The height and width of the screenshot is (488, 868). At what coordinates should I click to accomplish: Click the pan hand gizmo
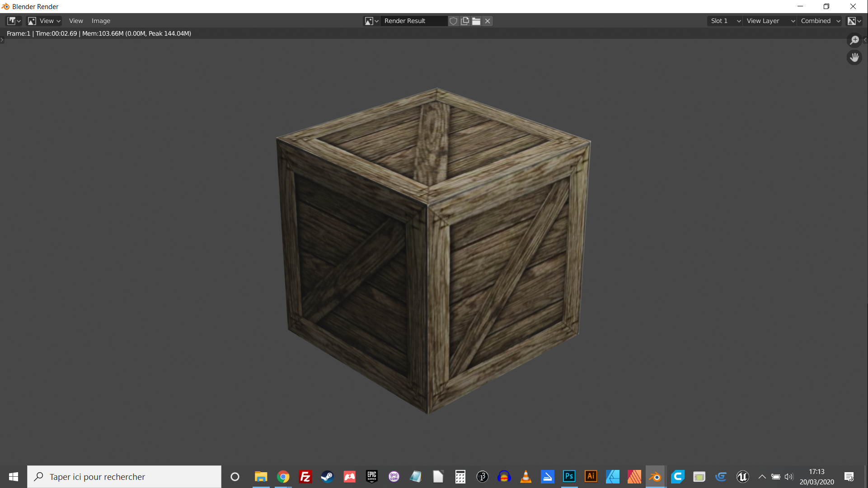tap(854, 57)
